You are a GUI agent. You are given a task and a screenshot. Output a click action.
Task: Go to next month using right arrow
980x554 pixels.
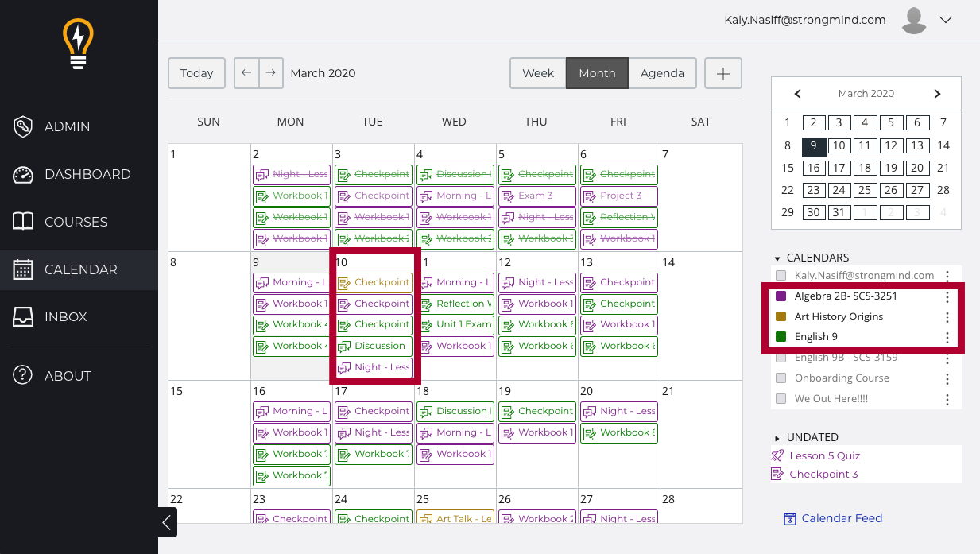click(x=270, y=73)
